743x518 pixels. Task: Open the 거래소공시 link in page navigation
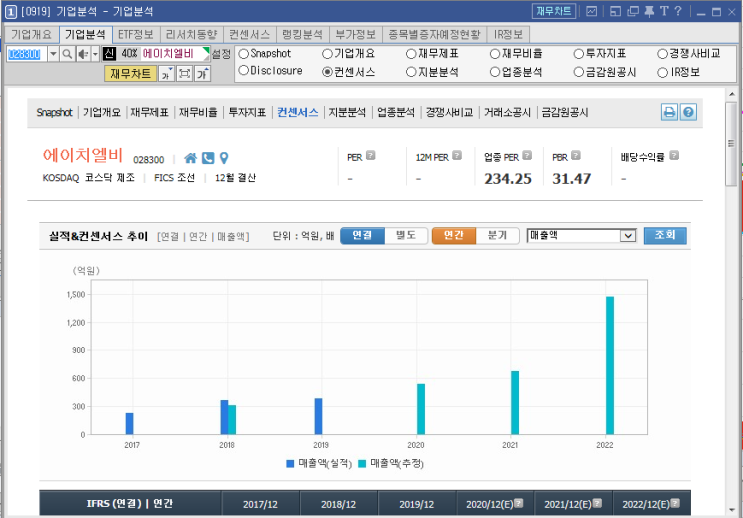coord(507,112)
